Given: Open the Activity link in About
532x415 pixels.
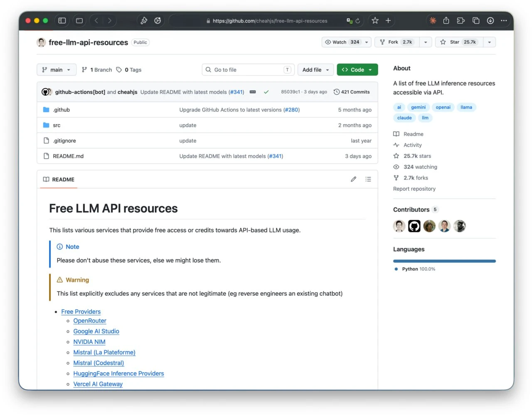Looking at the screenshot, I should pos(408,145).
